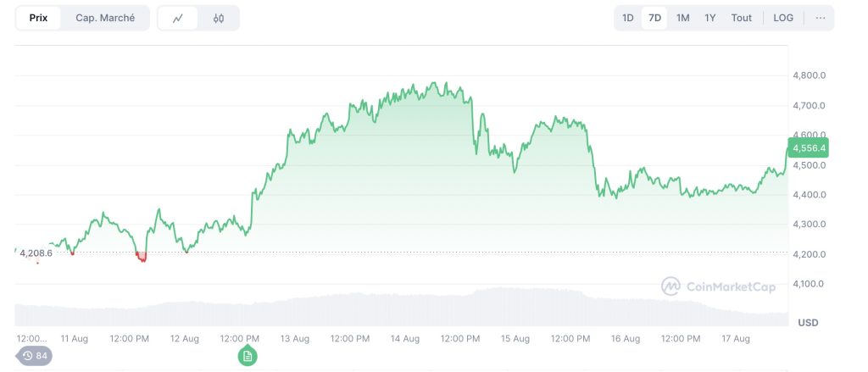Click the green document event marker

tap(248, 356)
